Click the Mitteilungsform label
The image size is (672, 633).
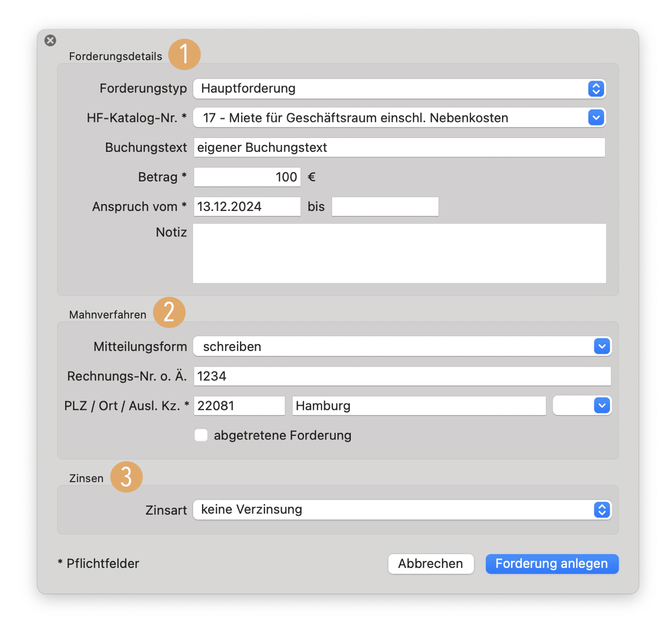[x=140, y=346]
